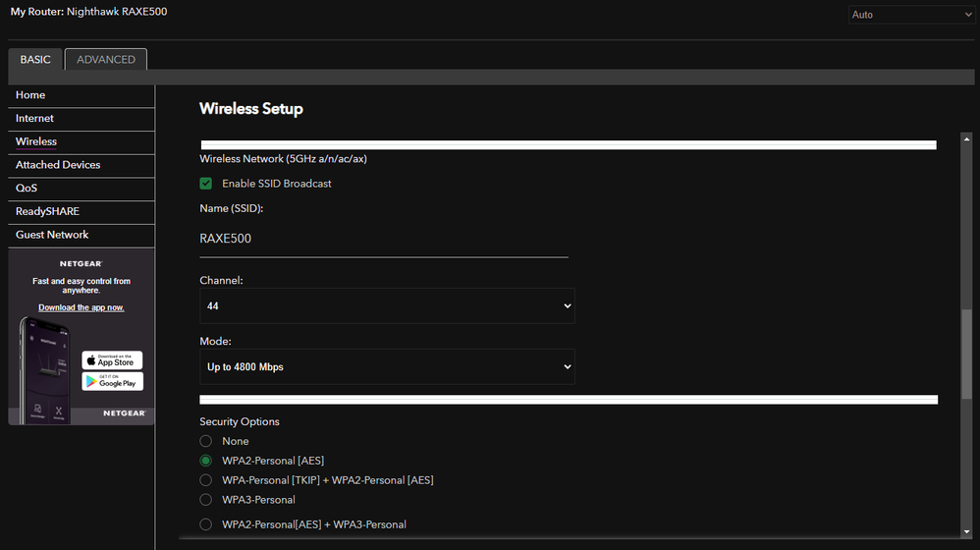980x550 pixels.
Task: Open ReadySHARE from the sidebar
Action: (47, 211)
